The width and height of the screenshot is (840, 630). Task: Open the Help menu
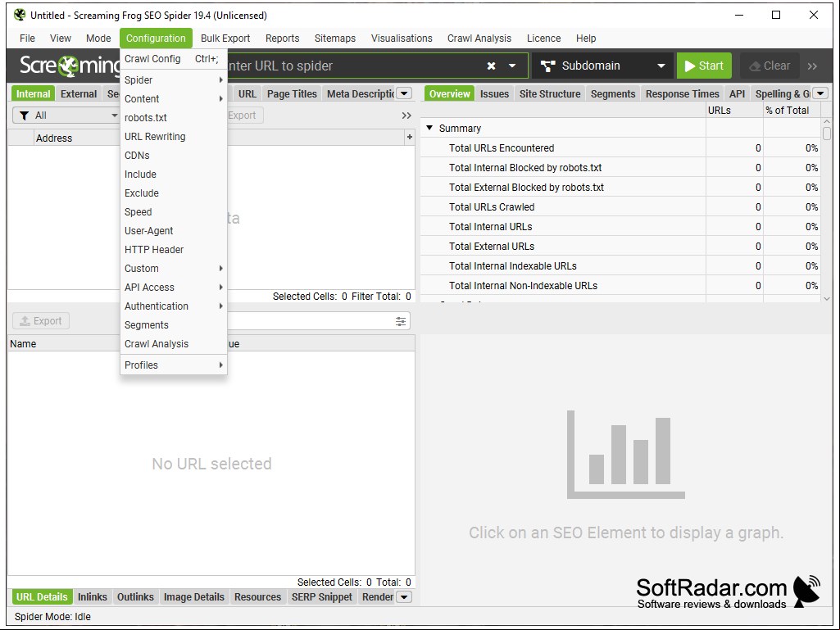[x=586, y=38]
